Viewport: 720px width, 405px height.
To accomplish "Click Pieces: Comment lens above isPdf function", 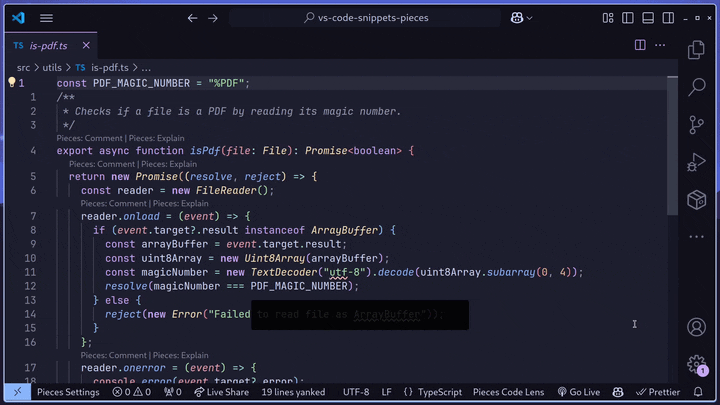I will click(x=90, y=138).
